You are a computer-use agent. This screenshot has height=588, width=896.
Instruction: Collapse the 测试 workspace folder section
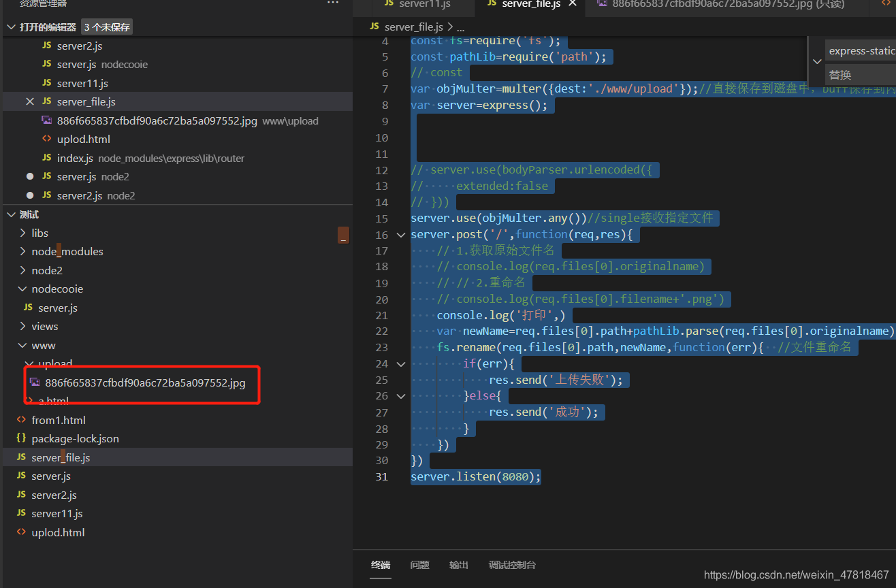click(x=11, y=214)
